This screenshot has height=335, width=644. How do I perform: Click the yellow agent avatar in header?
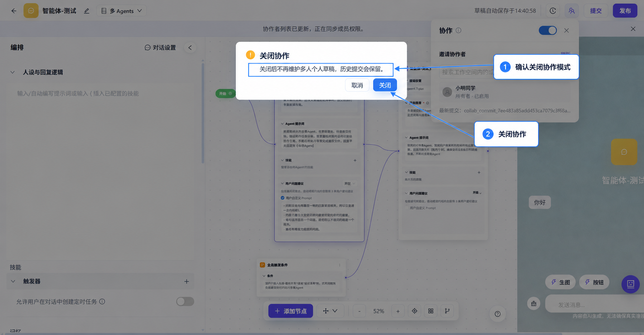[31, 11]
